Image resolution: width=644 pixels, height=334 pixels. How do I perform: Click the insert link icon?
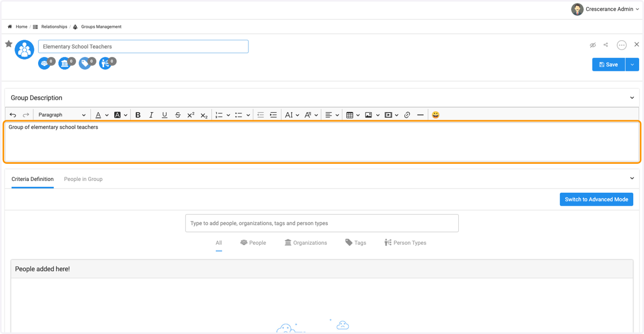(407, 115)
